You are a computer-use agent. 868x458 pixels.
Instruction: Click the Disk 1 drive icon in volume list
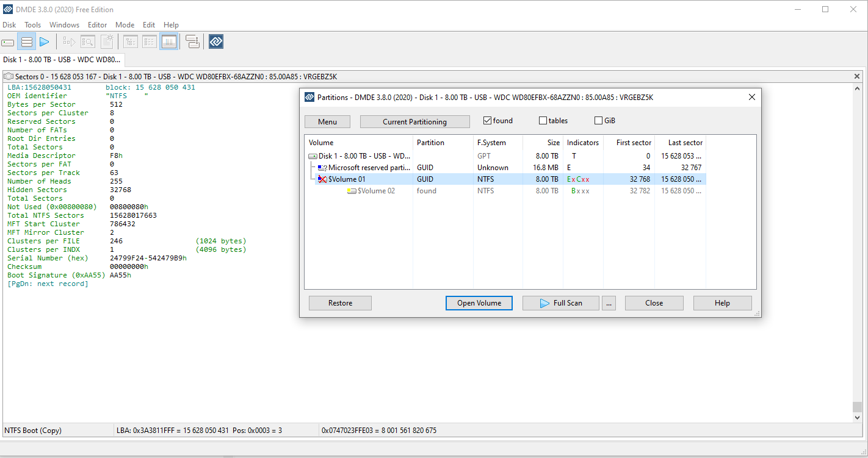coord(313,156)
